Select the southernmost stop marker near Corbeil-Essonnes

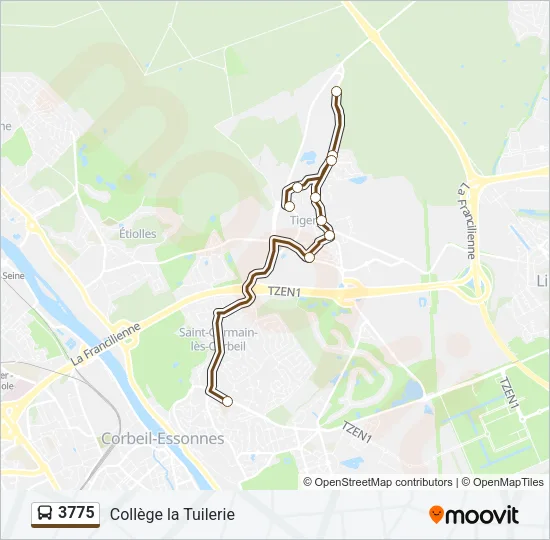pyautogui.click(x=227, y=401)
